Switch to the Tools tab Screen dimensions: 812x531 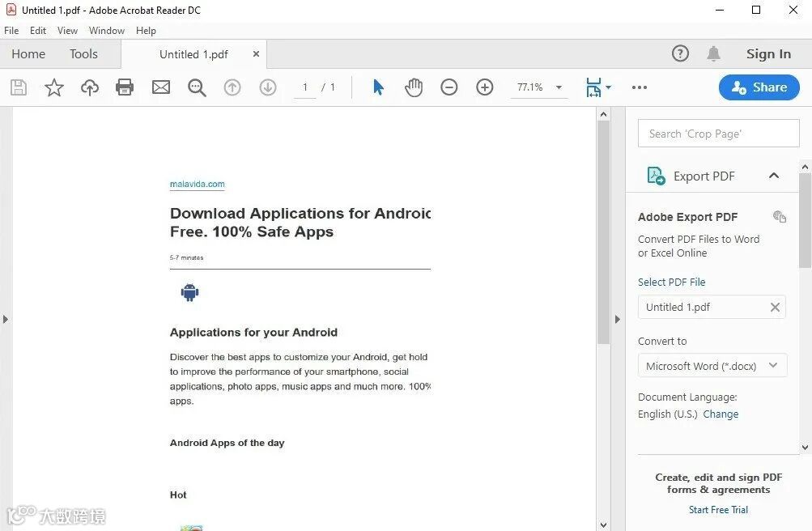point(84,53)
